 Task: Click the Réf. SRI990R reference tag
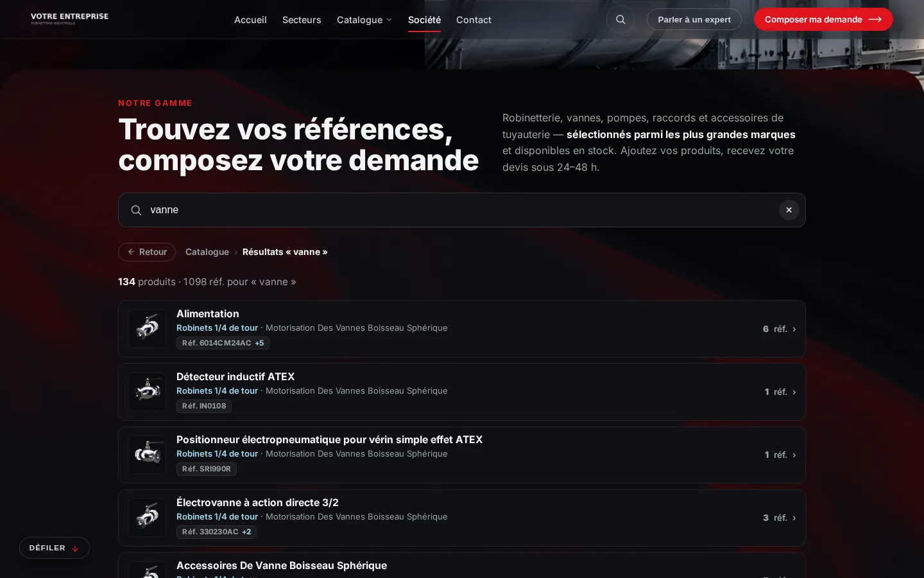[x=207, y=469]
